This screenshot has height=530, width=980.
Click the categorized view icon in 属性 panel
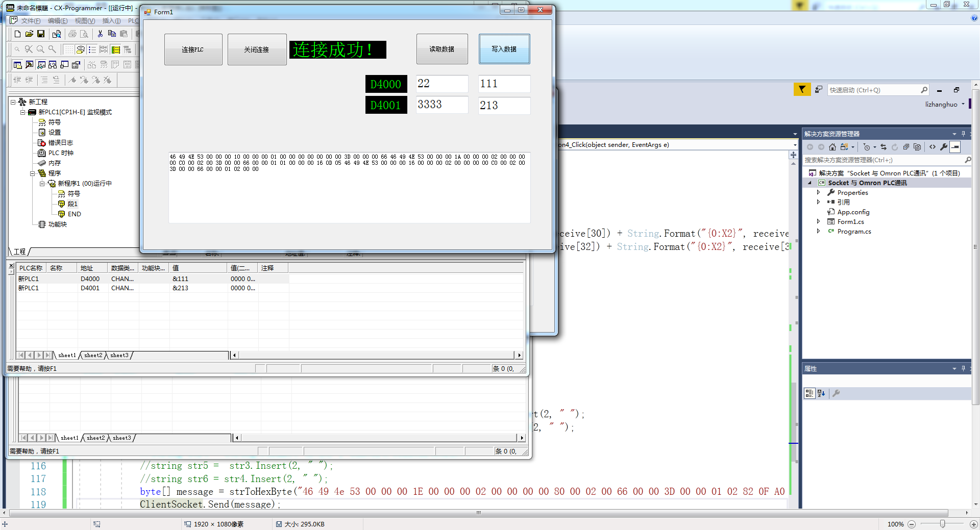810,393
